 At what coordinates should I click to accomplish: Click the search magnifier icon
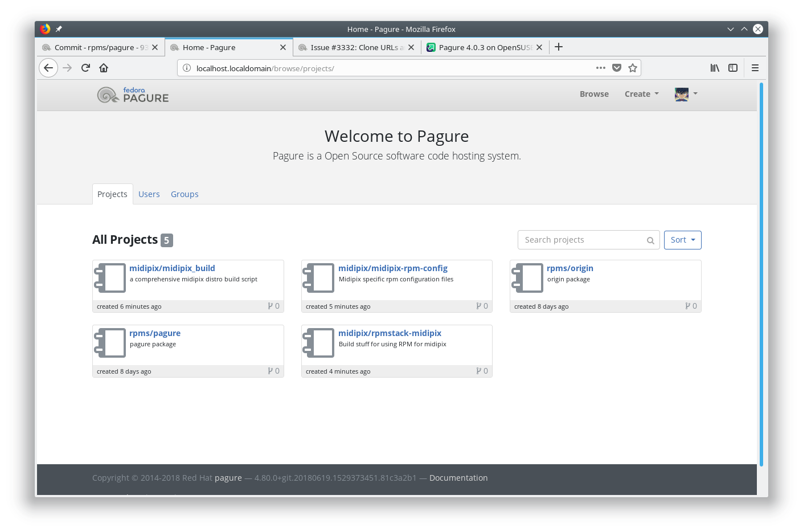coord(650,240)
